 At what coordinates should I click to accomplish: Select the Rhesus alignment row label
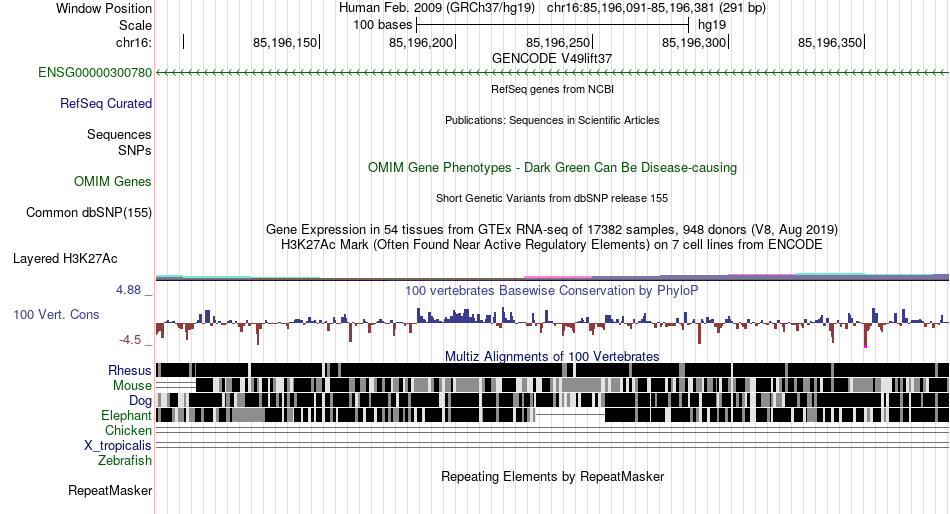(x=130, y=370)
